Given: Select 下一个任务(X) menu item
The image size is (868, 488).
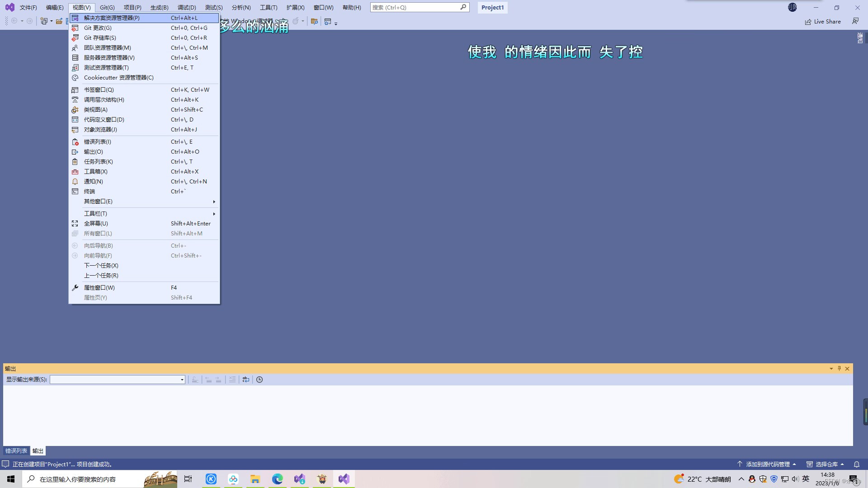Looking at the screenshot, I should pos(144,266).
